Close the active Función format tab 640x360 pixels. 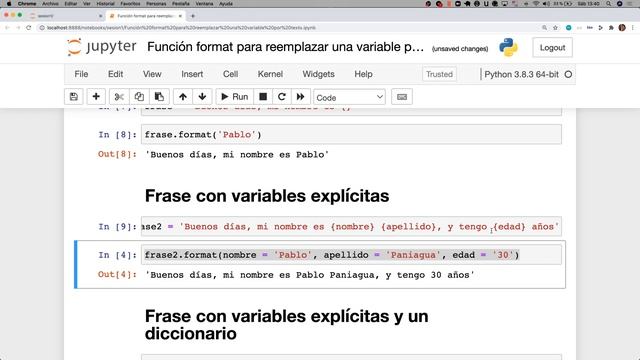tap(180, 16)
